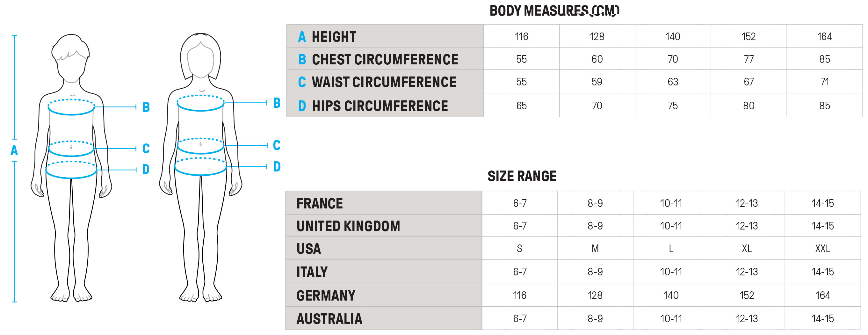868x335 pixels.
Task: Click the 10-11 cell in Italy row
Action: click(671, 272)
